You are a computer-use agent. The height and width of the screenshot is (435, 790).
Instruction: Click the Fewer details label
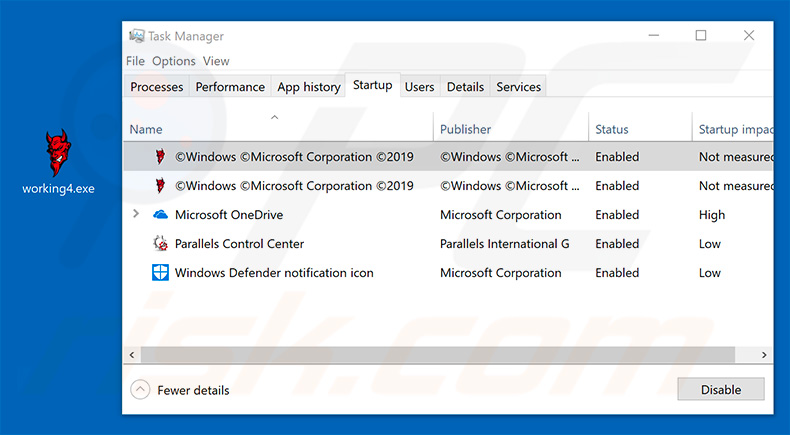(193, 390)
